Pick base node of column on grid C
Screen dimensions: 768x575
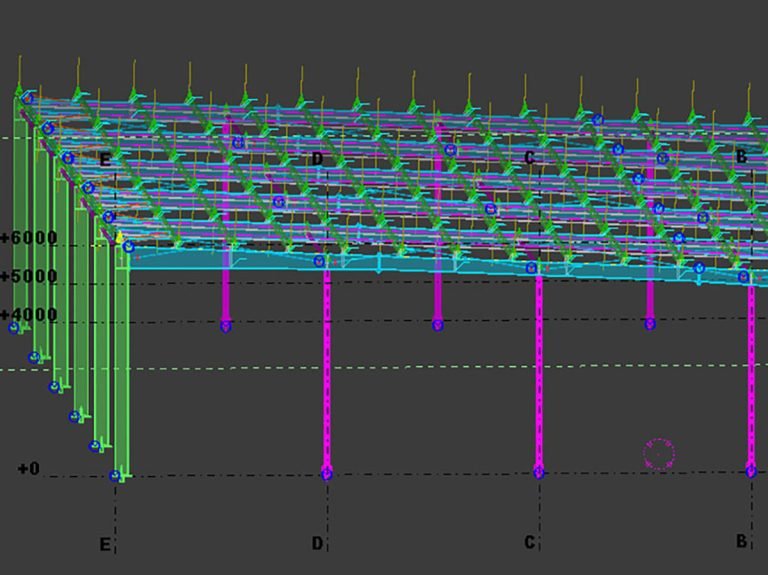click(x=539, y=473)
